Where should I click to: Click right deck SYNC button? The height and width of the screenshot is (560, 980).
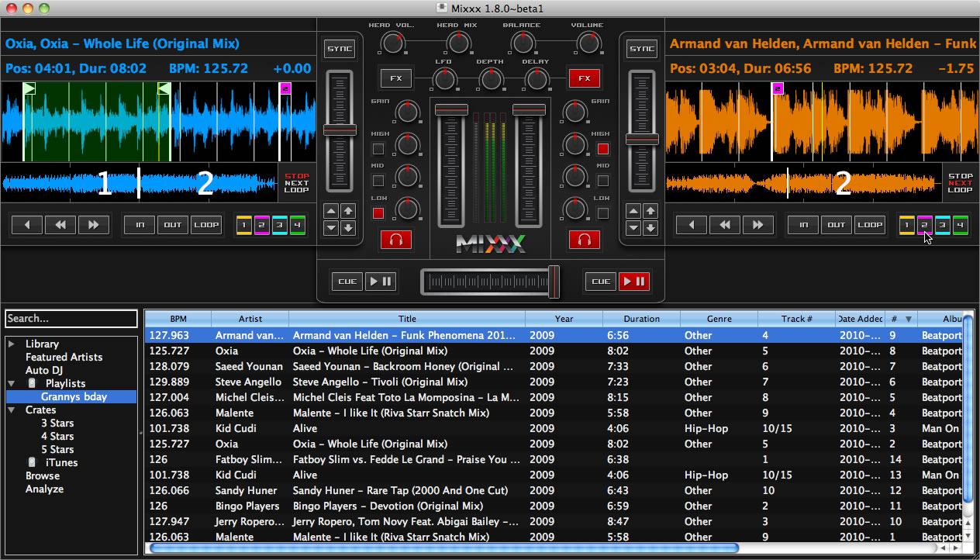point(642,49)
